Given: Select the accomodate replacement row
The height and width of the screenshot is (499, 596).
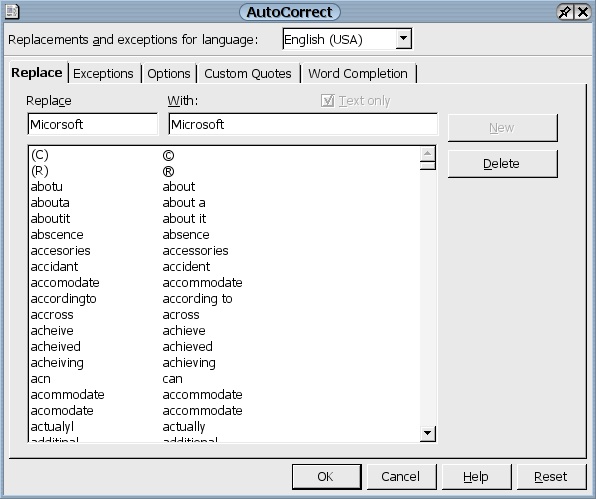Looking at the screenshot, I should [225, 282].
